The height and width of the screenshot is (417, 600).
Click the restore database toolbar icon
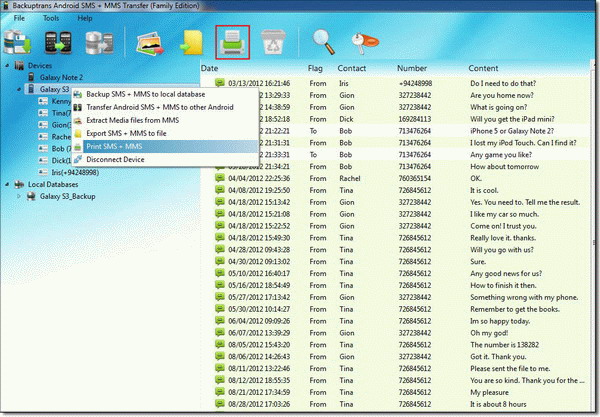coord(99,43)
